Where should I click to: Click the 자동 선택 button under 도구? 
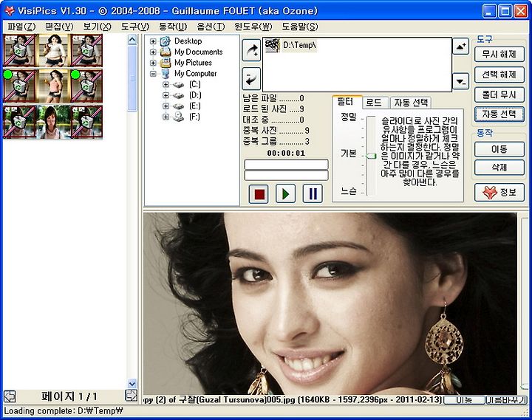coord(499,114)
